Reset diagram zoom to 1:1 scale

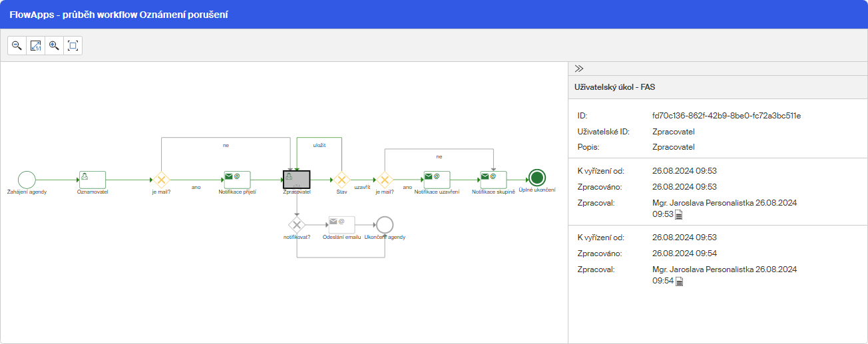pos(36,46)
